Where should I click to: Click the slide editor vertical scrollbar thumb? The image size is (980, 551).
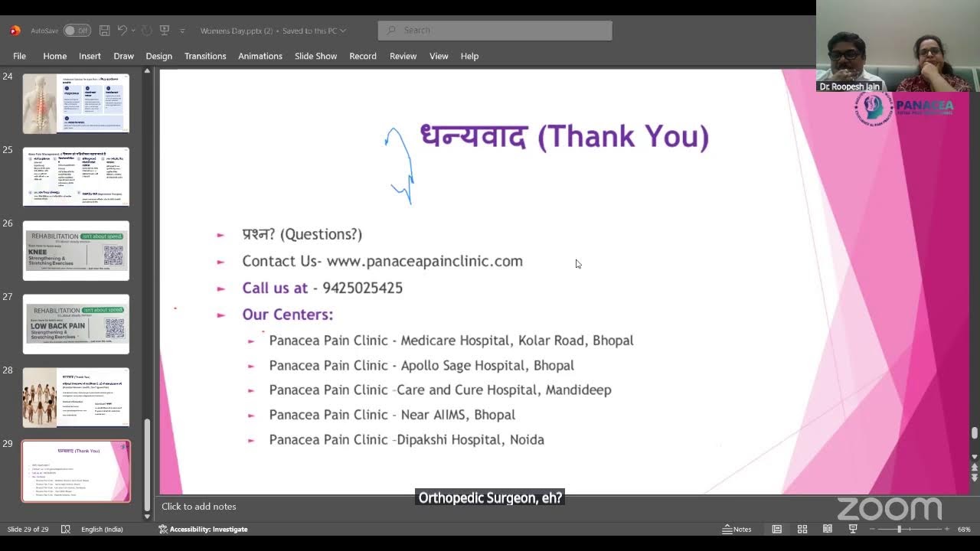coord(975,433)
